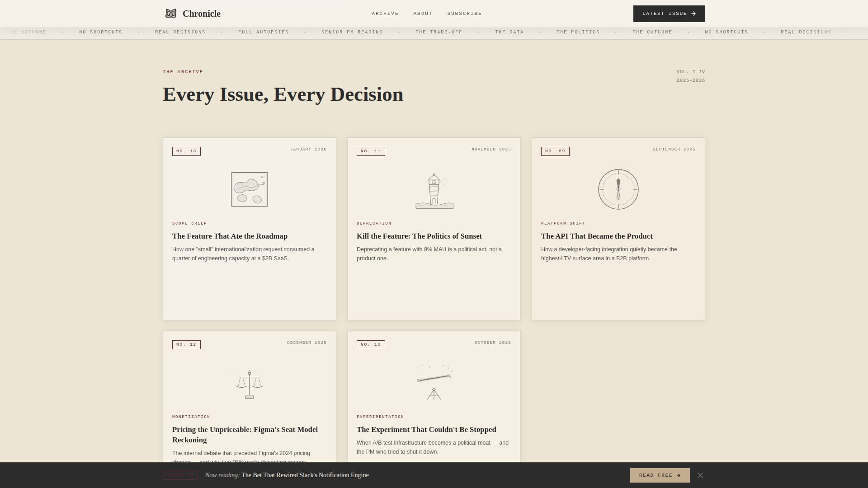
Task: Click the NO. 12 issue badge
Action: tap(186, 345)
